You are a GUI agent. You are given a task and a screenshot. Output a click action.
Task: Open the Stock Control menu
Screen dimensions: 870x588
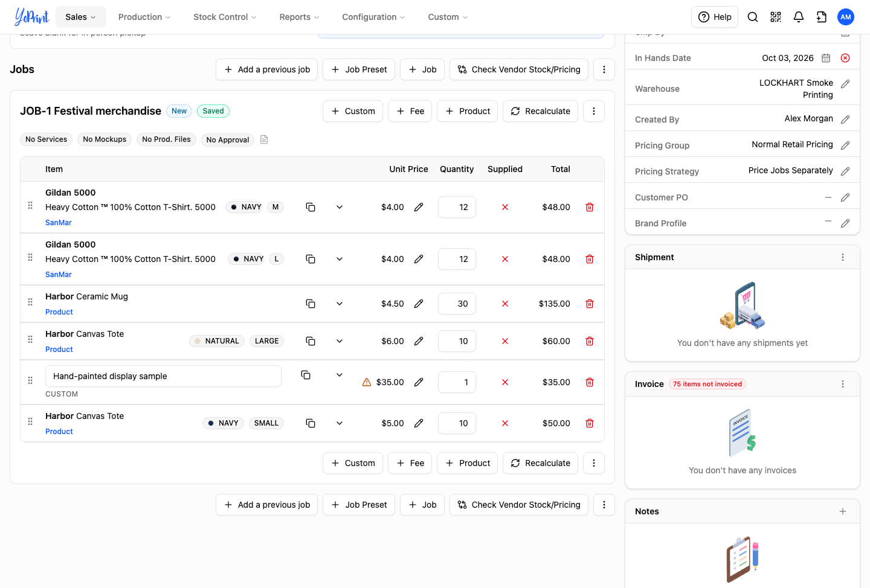(x=225, y=17)
